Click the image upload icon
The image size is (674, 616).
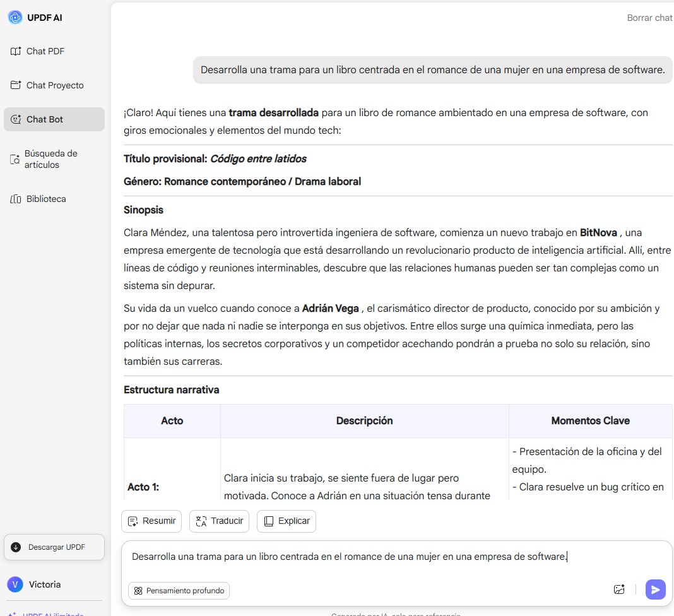coord(619,589)
